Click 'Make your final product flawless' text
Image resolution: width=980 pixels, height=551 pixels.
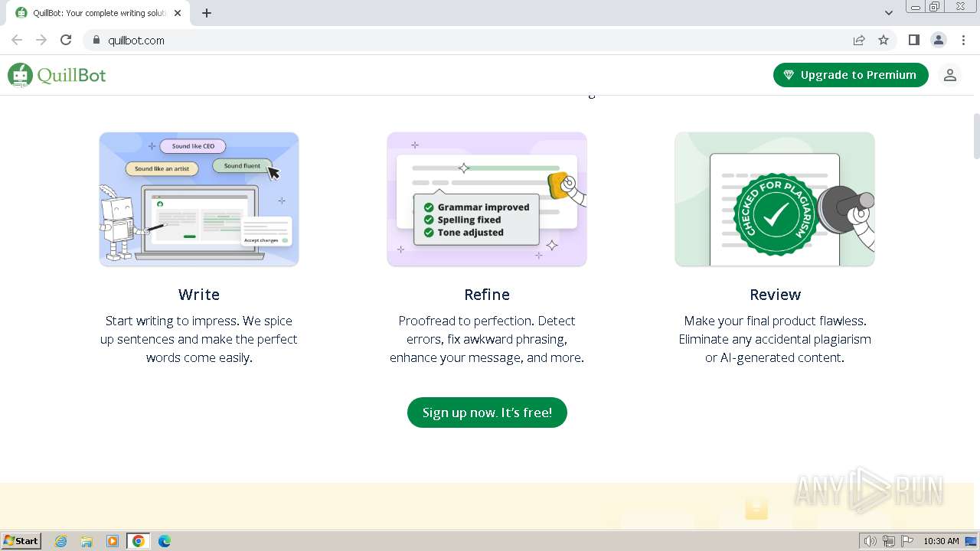coord(775,339)
